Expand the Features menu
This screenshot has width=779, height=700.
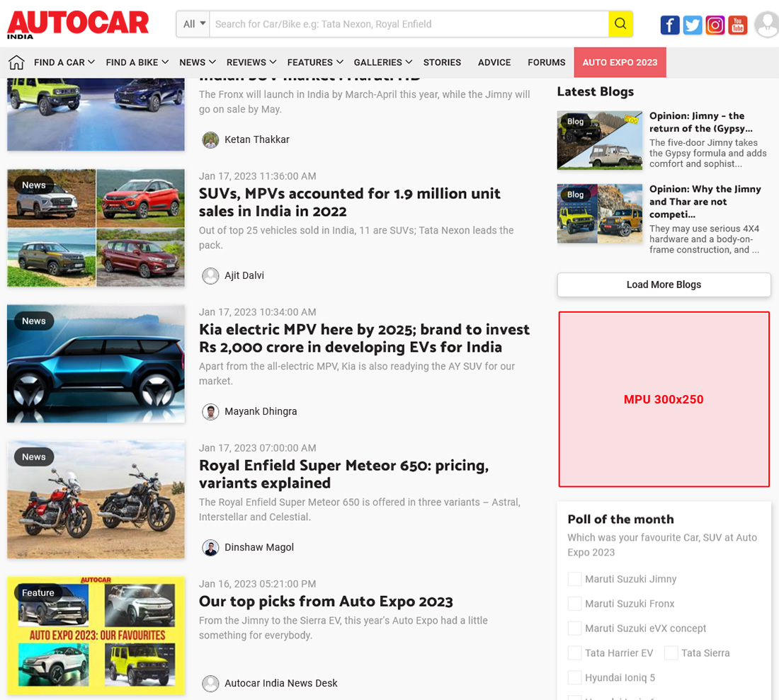(315, 62)
